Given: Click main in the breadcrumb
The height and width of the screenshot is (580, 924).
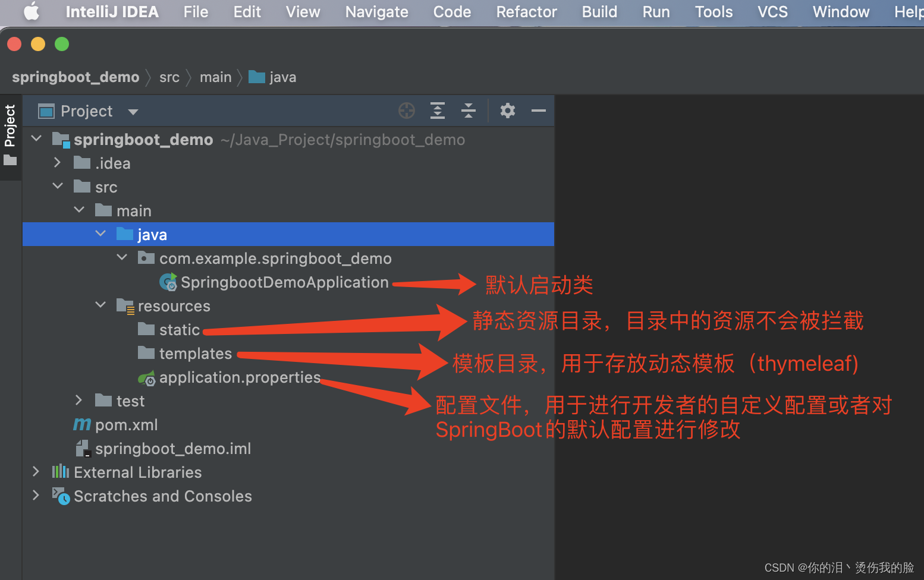Looking at the screenshot, I should point(215,77).
